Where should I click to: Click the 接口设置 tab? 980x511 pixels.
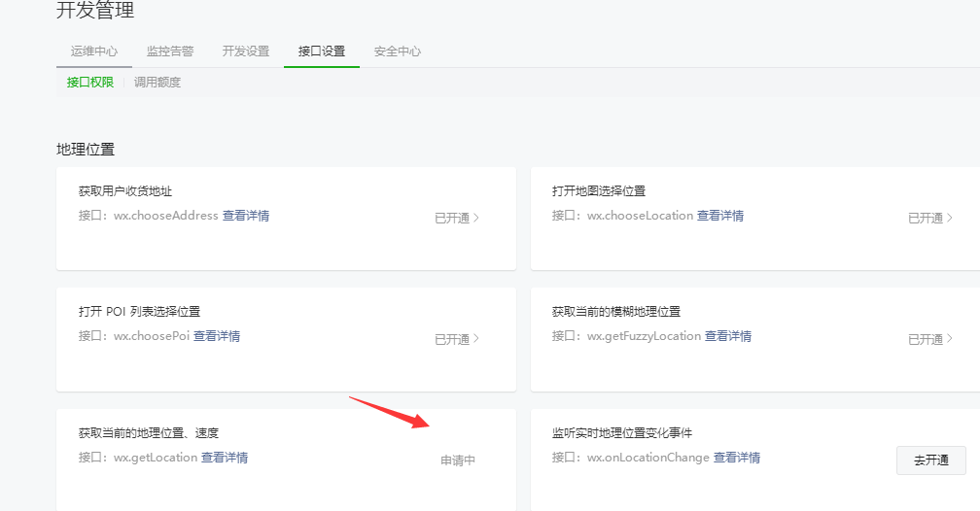click(322, 51)
